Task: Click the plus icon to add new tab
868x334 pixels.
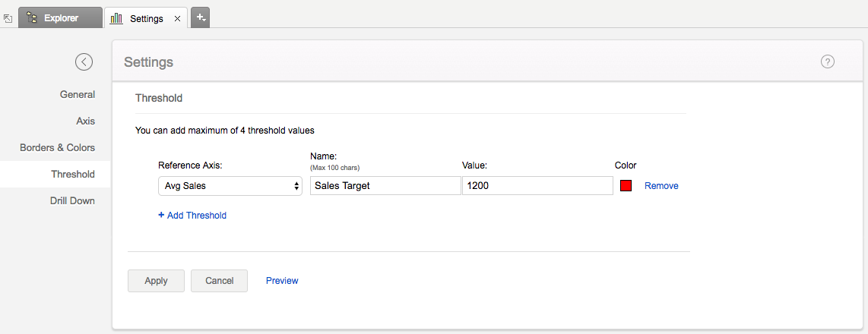Action: (x=200, y=17)
